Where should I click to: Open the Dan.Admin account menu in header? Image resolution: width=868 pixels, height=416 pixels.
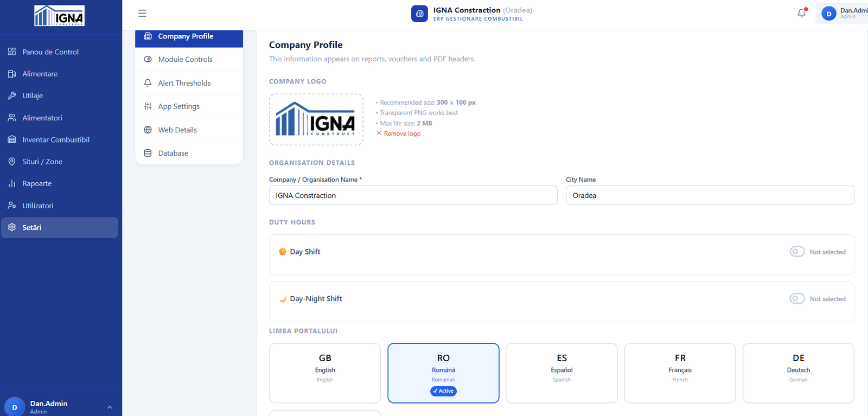coord(843,14)
